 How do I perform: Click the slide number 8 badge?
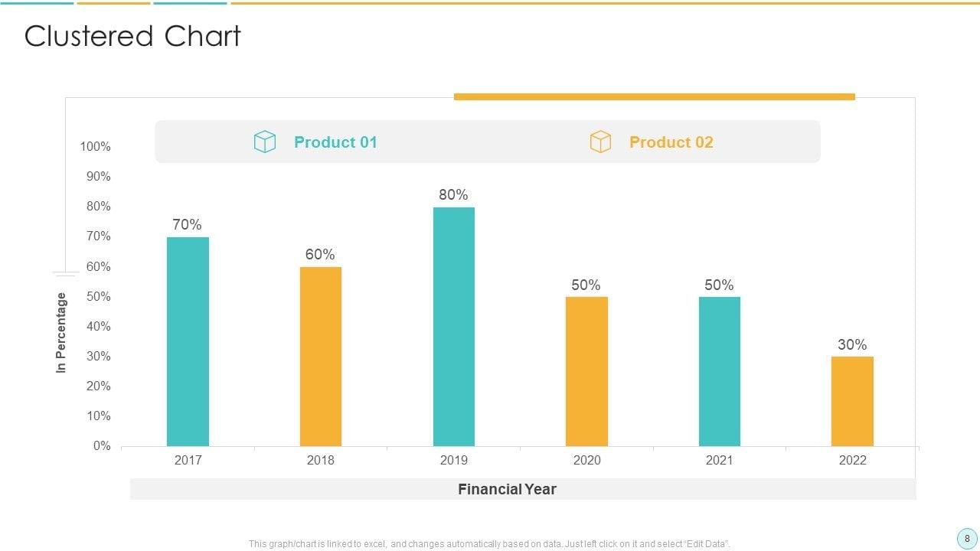tap(967, 538)
